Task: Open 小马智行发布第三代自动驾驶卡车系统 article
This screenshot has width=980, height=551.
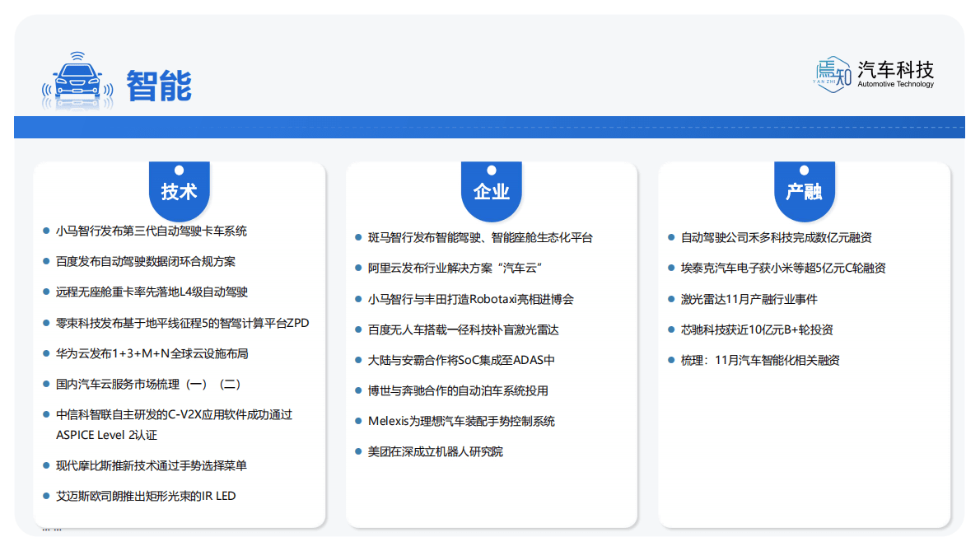Action: [151, 231]
